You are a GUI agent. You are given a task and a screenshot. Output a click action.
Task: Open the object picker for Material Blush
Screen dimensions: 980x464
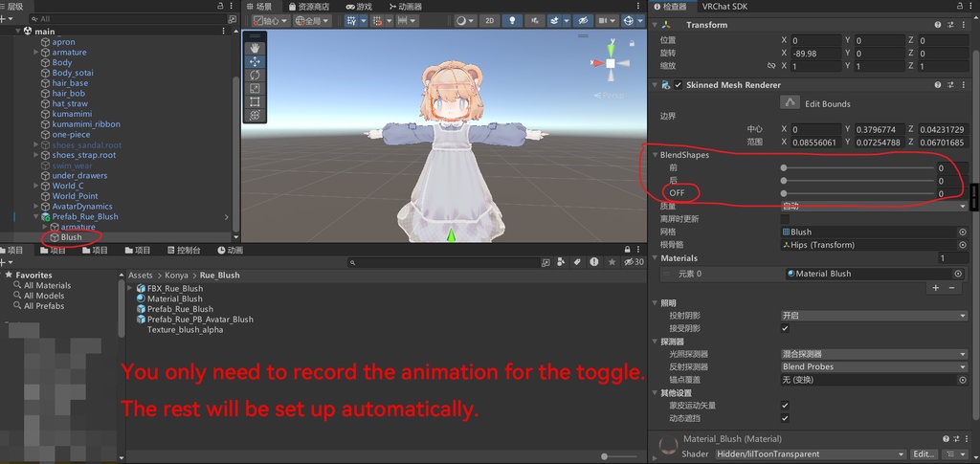point(957,274)
